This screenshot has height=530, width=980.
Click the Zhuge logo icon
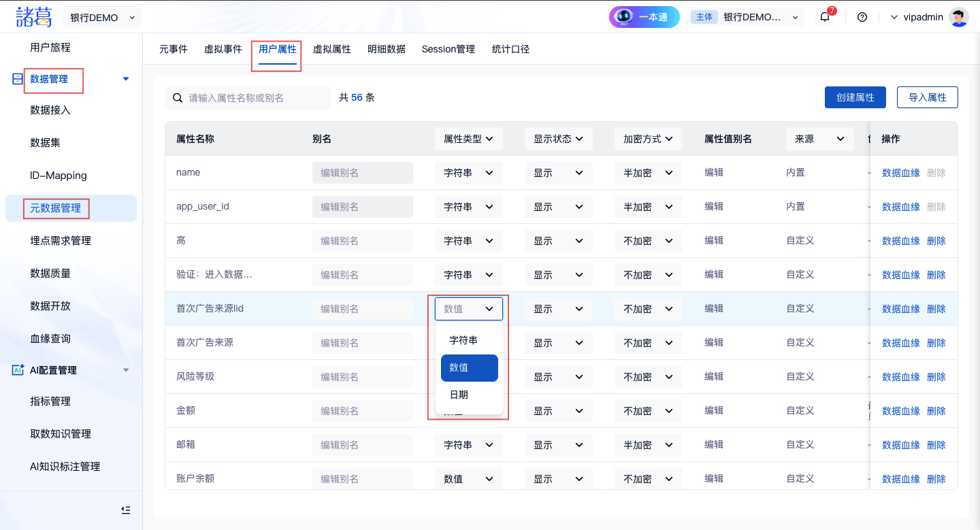pos(33,17)
